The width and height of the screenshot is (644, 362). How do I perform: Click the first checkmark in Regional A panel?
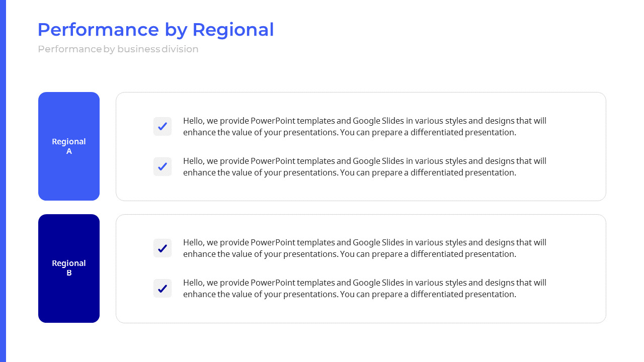[163, 127]
